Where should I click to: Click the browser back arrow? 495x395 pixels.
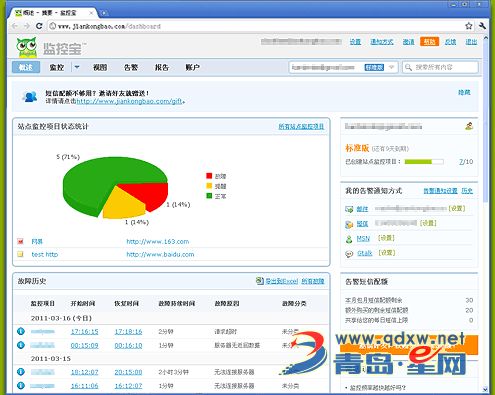(x=15, y=26)
